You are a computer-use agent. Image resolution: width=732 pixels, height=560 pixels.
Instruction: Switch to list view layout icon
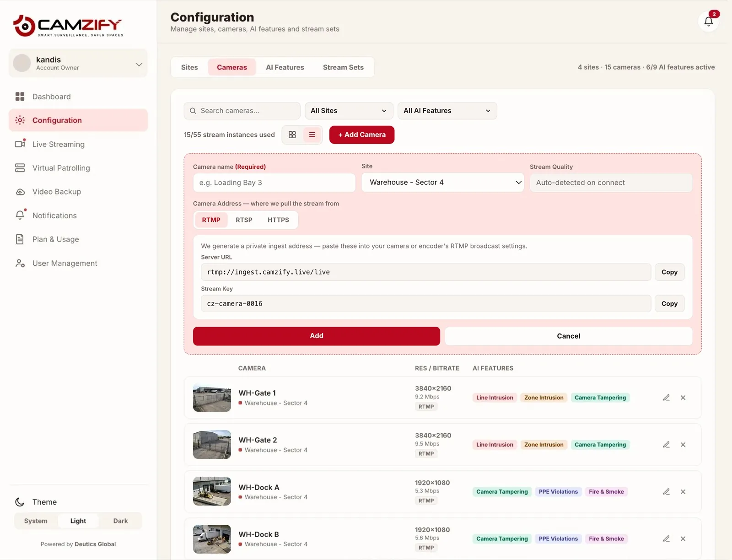[312, 135]
